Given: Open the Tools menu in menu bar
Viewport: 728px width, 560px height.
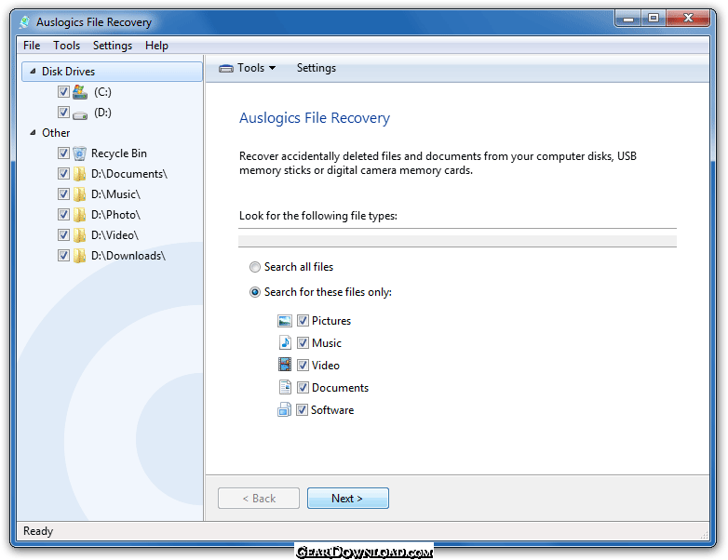Looking at the screenshot, I should (66, 46).
